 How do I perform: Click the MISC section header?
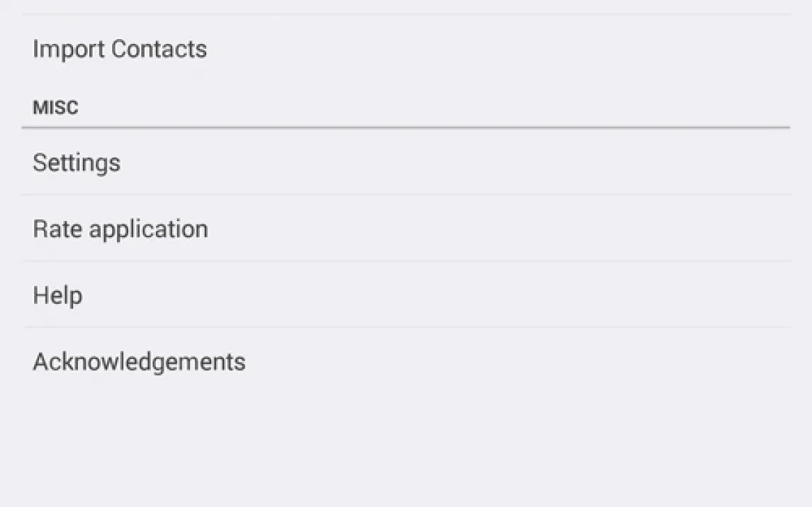point(55,108)
